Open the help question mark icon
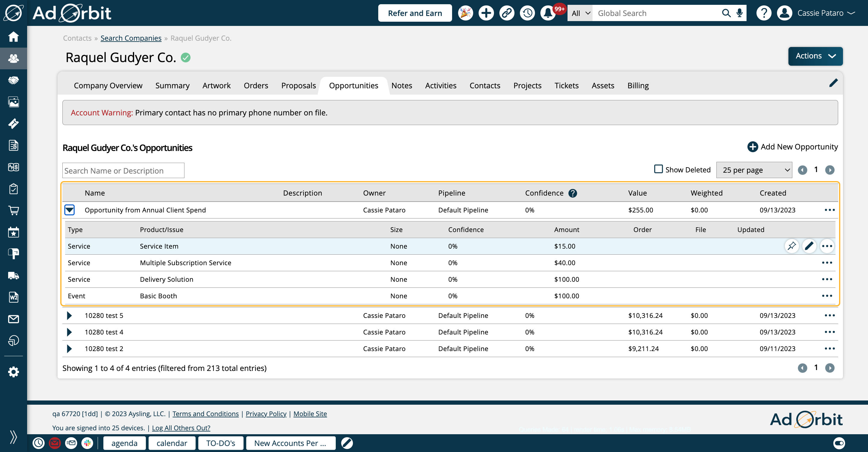Screen dimensions: 868x452 (x=763, y=13)
